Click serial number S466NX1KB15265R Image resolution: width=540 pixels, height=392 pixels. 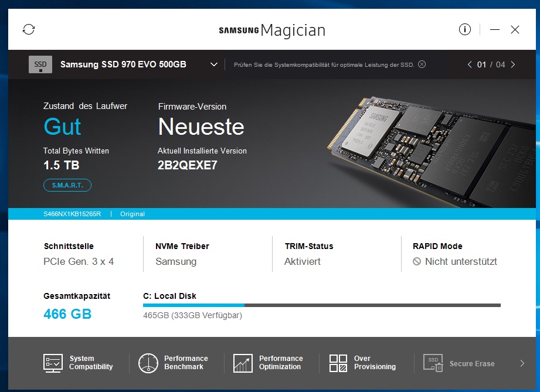tap(72, 214)
